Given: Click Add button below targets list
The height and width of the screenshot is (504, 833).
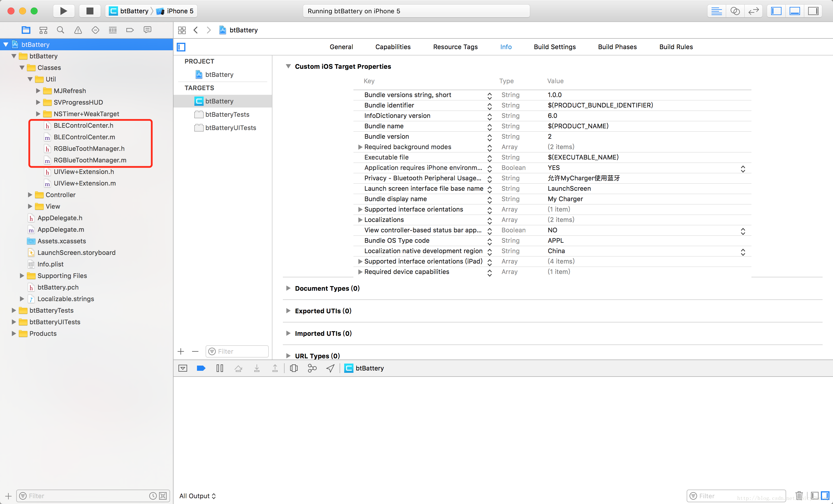Looking at the screenshot, I should [x=181, y=351].
